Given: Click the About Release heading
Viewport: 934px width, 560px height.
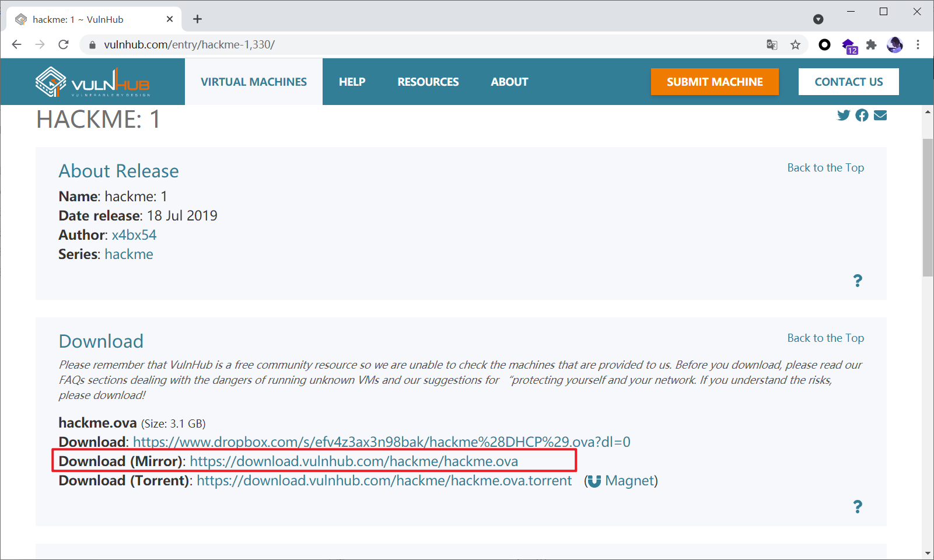Looking at the screenshot, I should (x=118, y=171).
